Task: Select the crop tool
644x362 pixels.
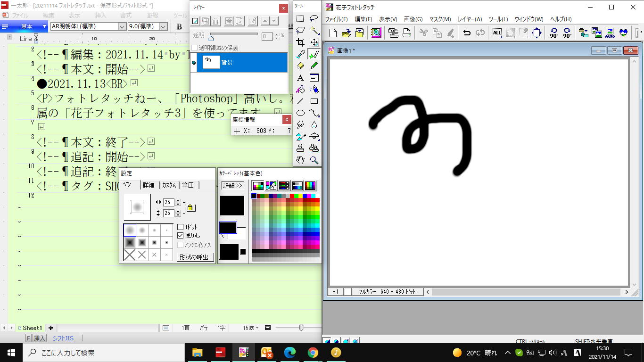Action: coord(300,42)
